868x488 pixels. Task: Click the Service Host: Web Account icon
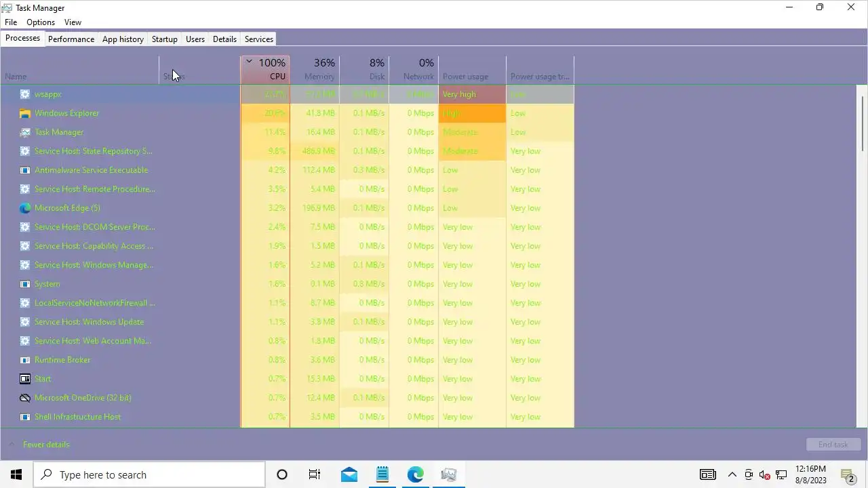click(25, 341)
